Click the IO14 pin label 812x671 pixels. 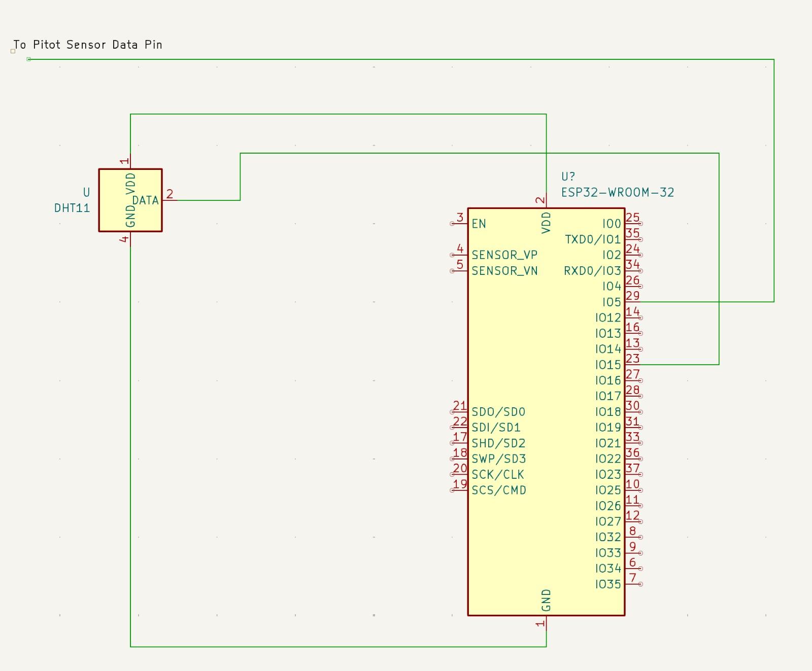pos(608,349)
